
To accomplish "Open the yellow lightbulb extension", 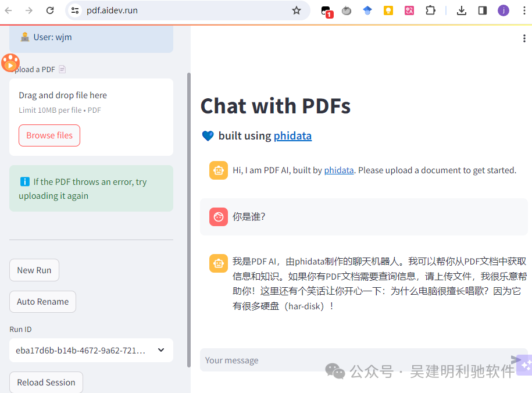I will pos(388,10).
